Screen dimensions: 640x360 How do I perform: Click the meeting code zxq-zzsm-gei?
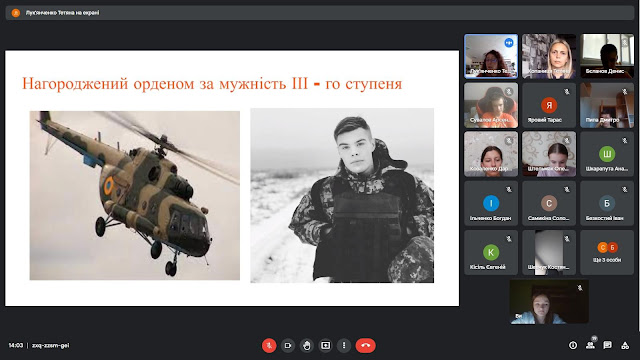(x=51, y=345)
